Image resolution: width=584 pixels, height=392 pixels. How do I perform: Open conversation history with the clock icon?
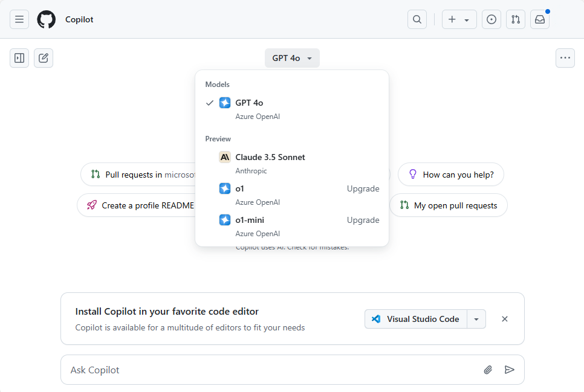click(491, 19)
